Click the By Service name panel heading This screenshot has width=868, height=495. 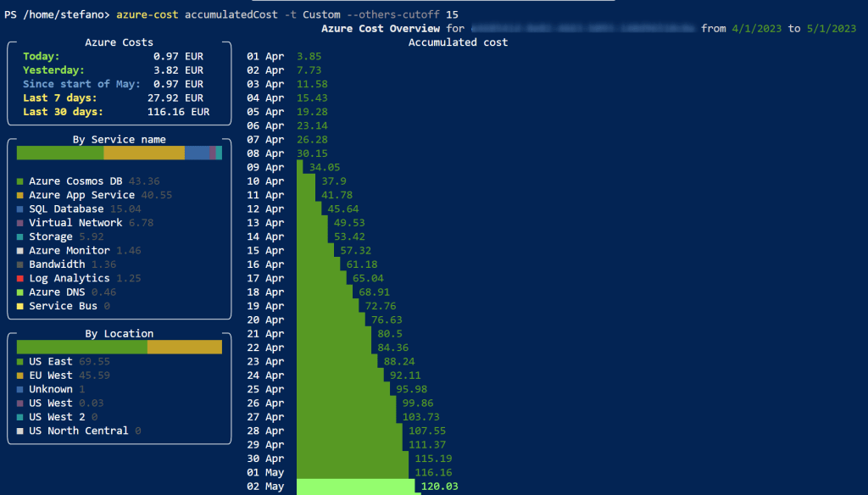120,139
